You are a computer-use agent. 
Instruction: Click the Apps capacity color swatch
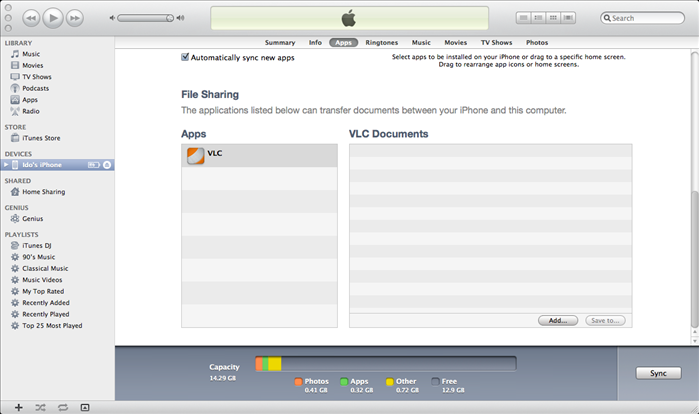(344, 381)
